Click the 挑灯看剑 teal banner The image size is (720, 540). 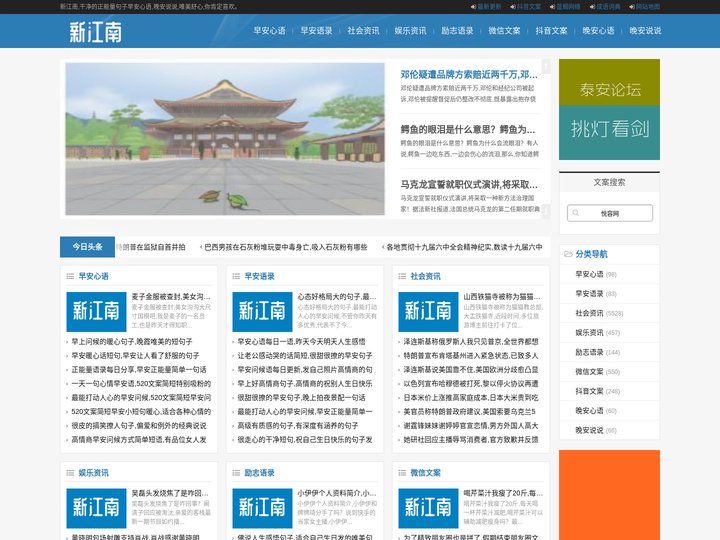pyautogui.click(x=609, y=133)
